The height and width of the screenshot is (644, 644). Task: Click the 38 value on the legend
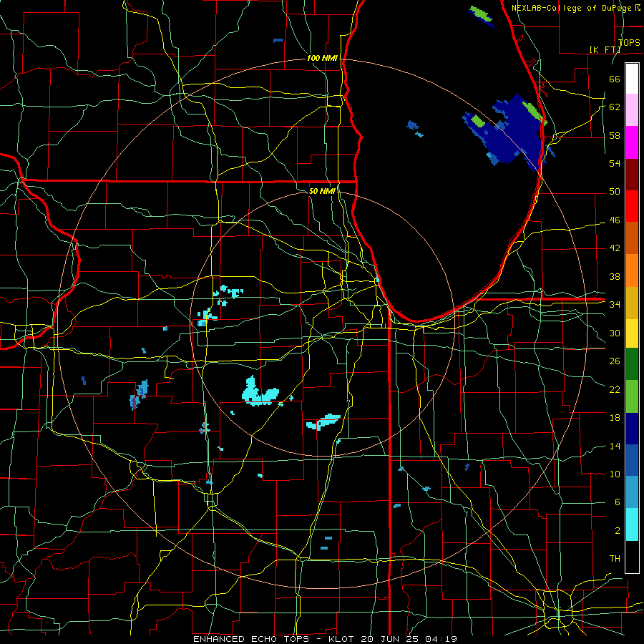[x=615, y=276]
